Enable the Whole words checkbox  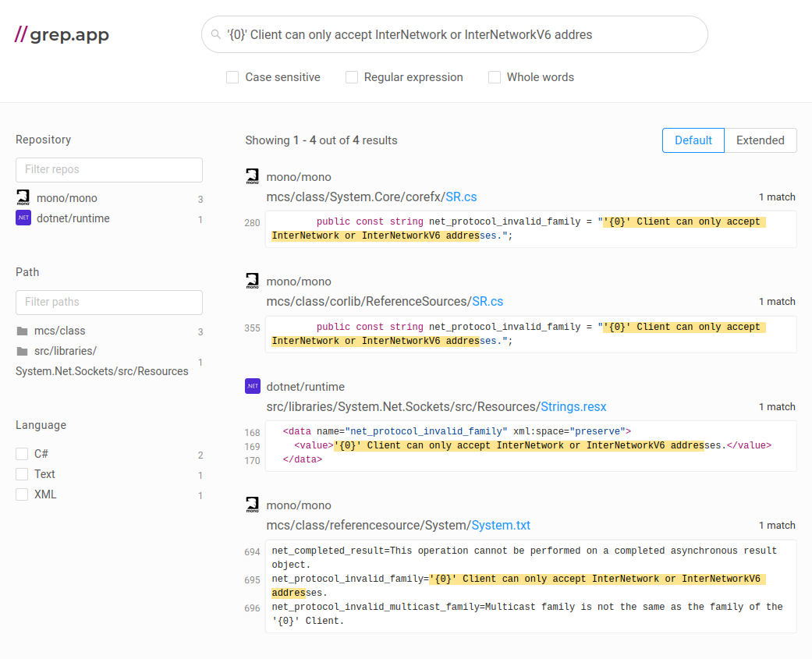click(x=495, y=77)
